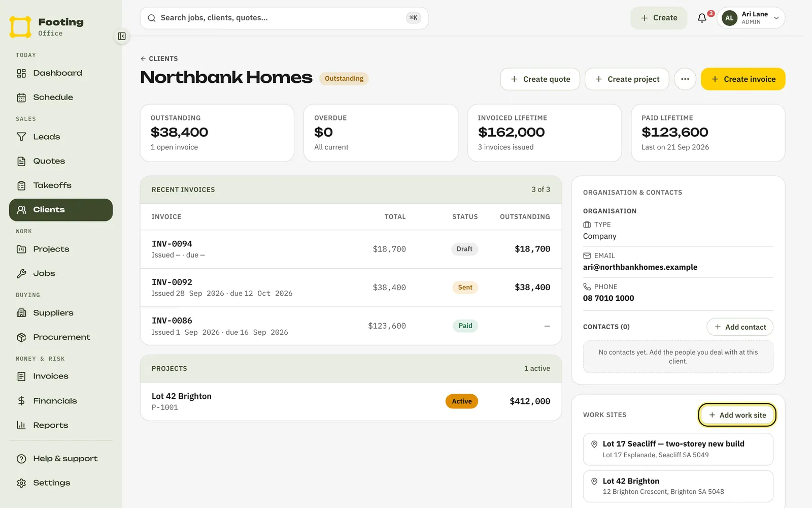Click the Procurement box icon

coord(21,337)
